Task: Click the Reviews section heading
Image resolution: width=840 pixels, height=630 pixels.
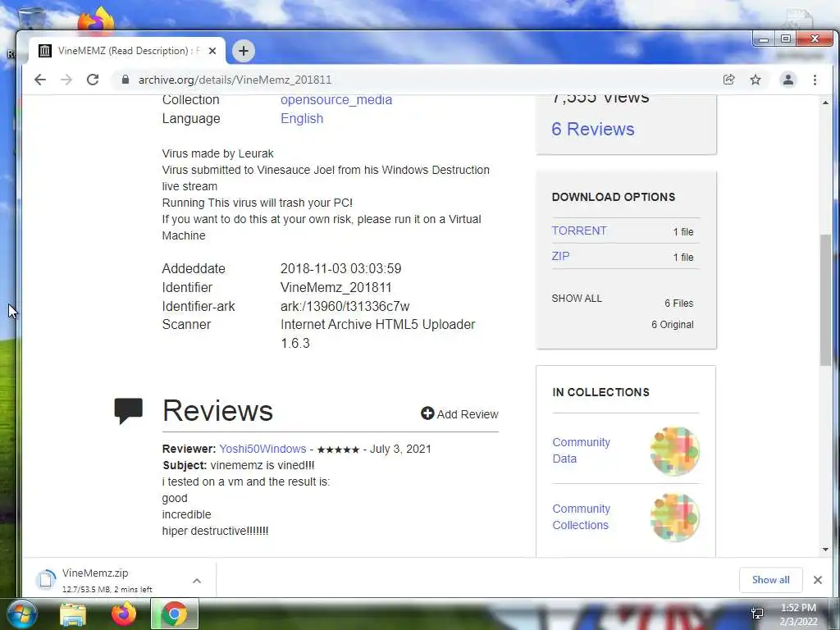Action: (217, 411)
